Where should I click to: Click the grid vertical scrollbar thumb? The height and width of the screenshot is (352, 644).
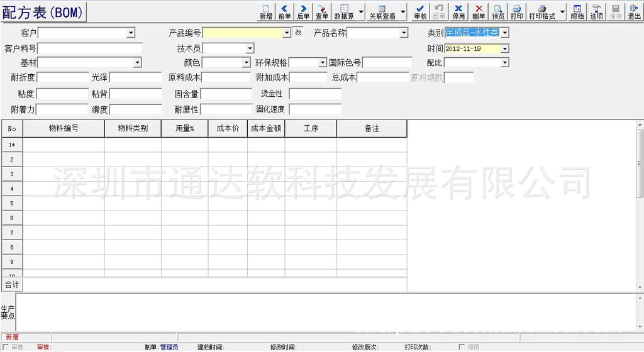[640, 163]
